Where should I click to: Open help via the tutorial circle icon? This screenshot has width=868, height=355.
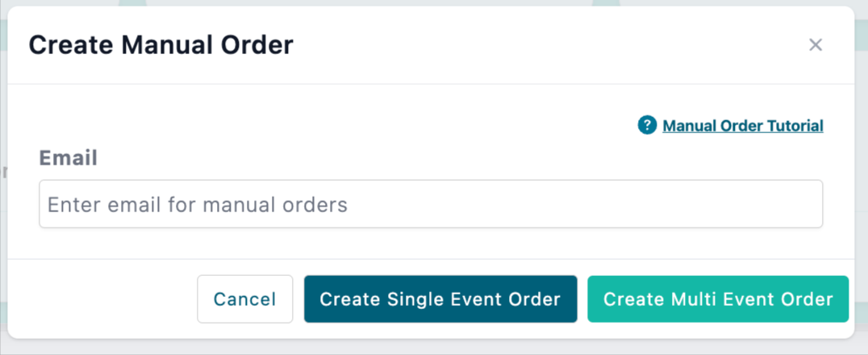coord(647,125)
